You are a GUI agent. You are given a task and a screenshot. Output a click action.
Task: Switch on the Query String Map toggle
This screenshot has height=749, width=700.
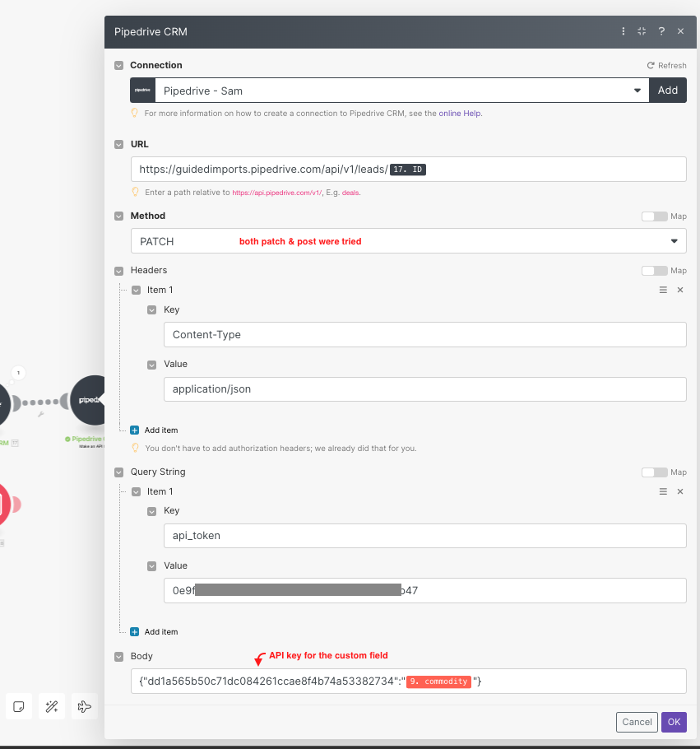click(655, 472)
